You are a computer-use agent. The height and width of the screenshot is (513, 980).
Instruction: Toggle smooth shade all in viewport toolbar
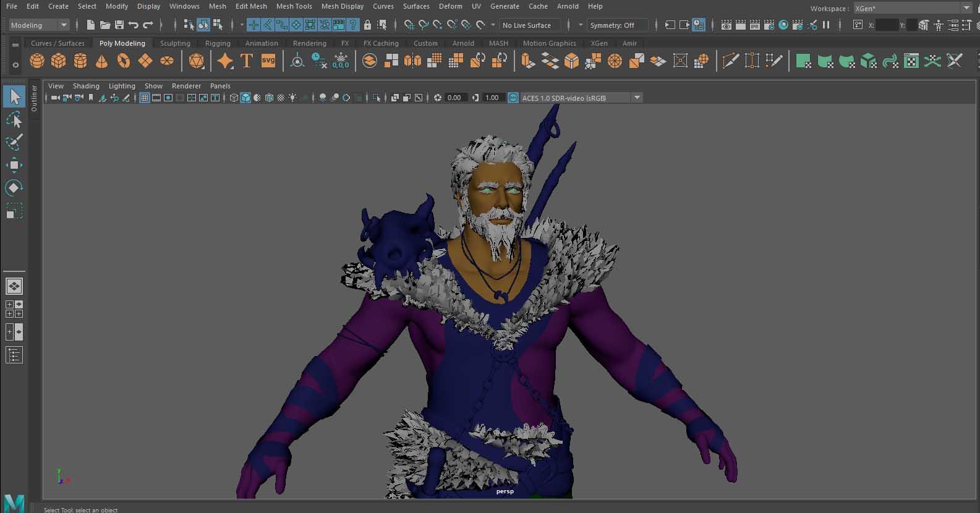pos(245,98)
